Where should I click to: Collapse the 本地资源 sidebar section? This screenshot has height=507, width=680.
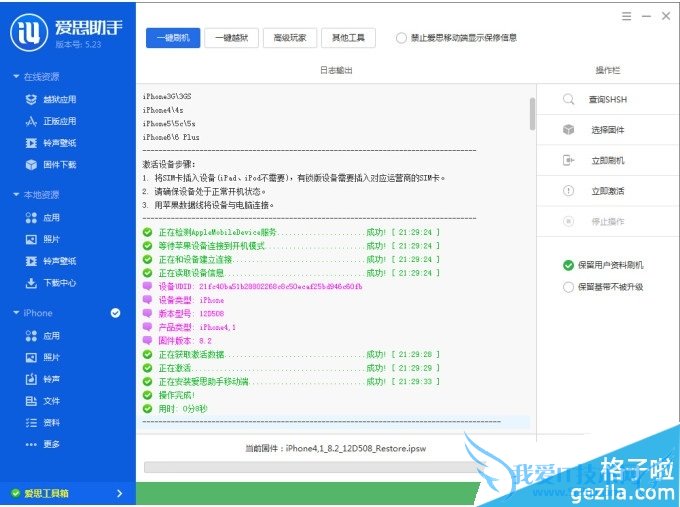tap(16, 194)
